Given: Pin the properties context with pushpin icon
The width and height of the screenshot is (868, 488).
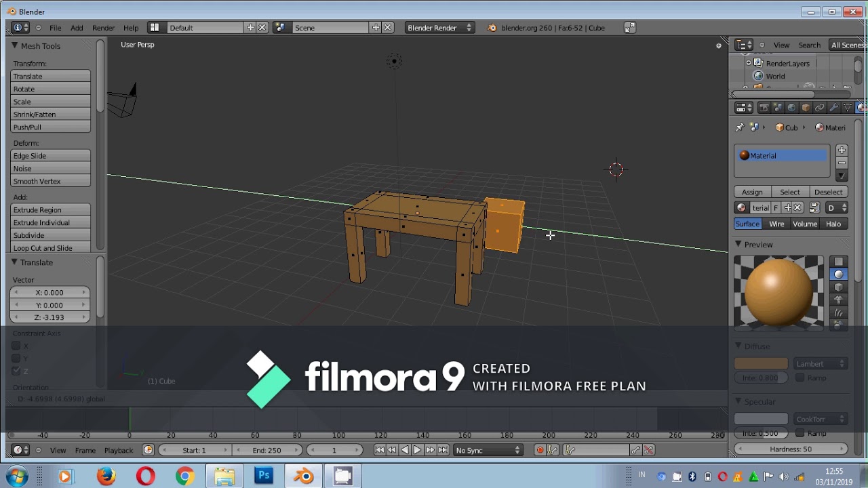Looking at the screenshot, I should tap(740, 127).
